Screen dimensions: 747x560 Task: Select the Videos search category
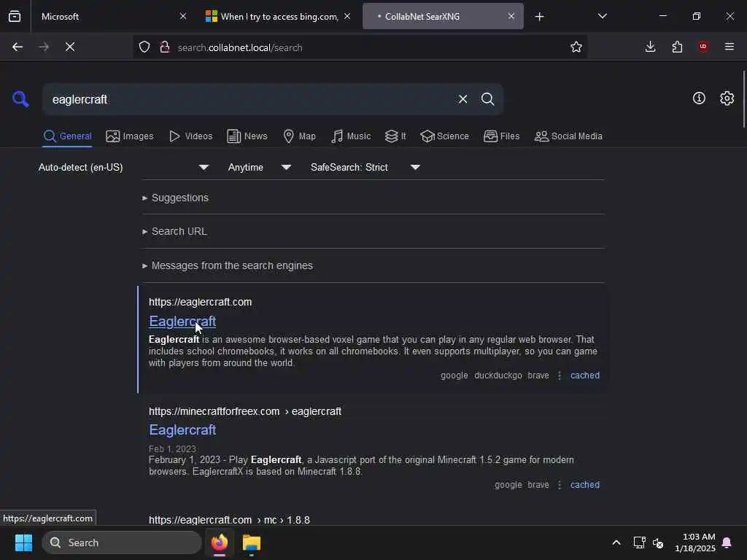190,136
